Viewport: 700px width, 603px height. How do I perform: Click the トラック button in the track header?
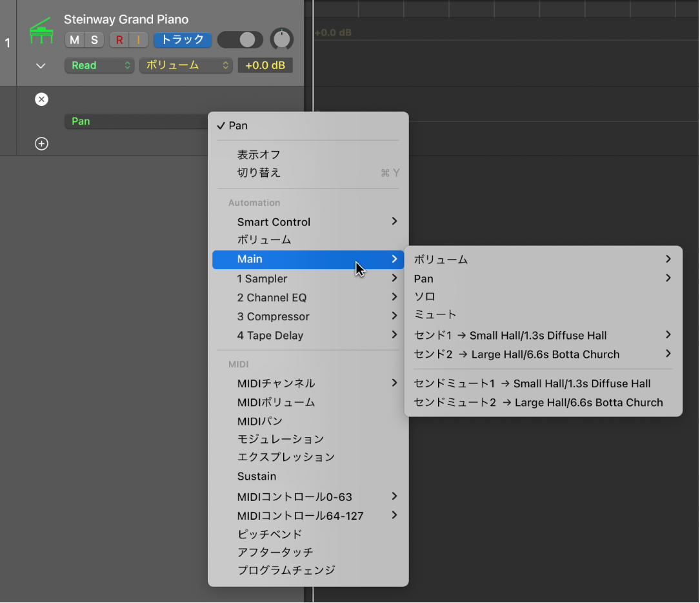pos(183,39)
